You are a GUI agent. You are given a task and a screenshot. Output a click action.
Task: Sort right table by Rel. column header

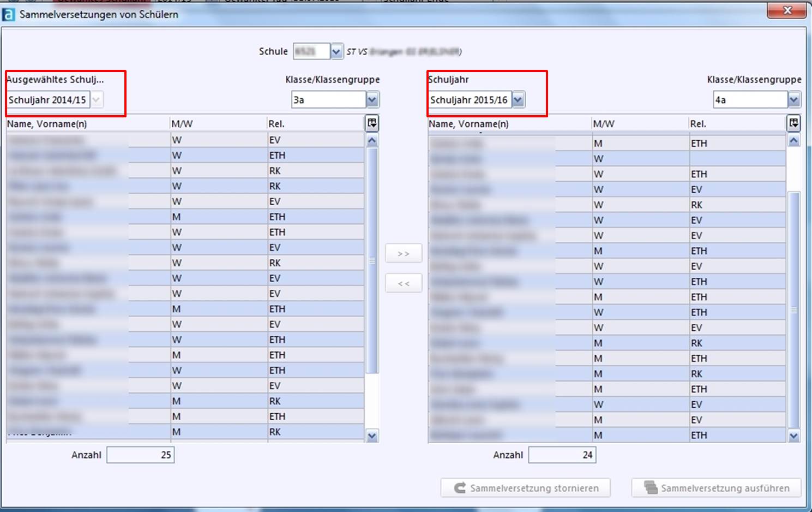pos(737,124)
